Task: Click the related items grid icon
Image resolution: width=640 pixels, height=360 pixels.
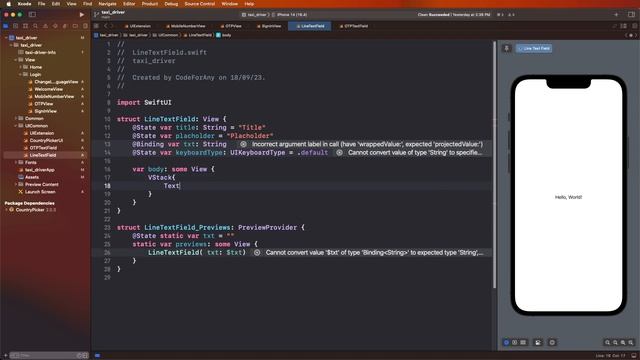Action: coord(96,26)
